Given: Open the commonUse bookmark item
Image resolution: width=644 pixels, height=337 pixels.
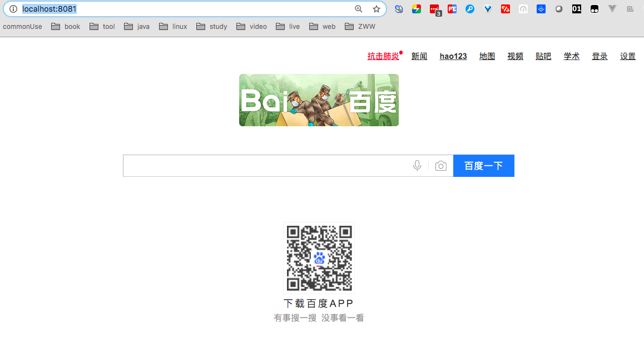Looking at the screenshot, I should [22, 27].
